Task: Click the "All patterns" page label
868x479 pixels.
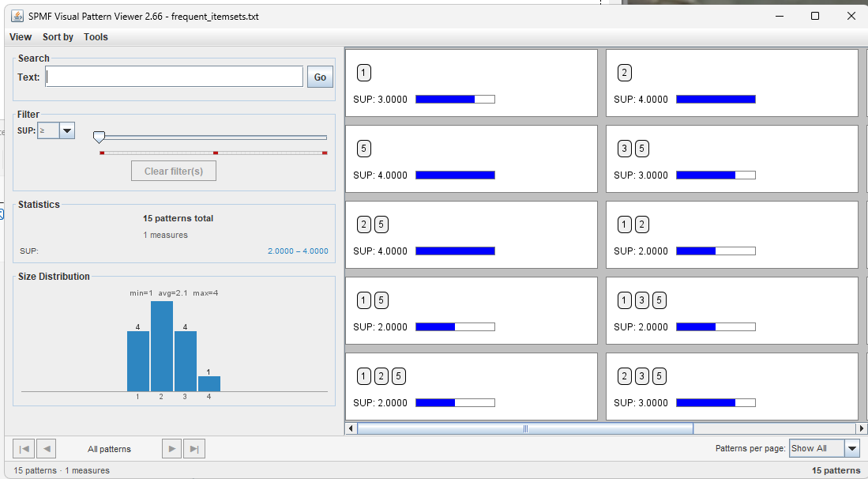Action: [109, 449]
